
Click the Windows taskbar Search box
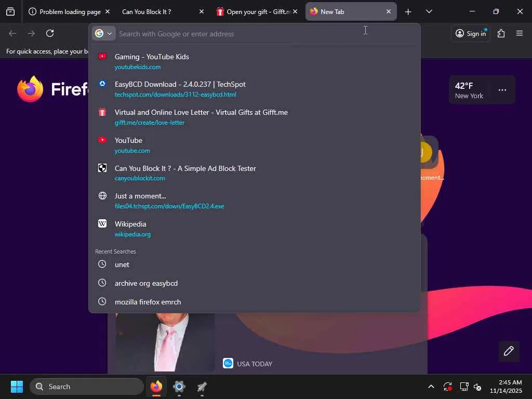click(87, 387)
